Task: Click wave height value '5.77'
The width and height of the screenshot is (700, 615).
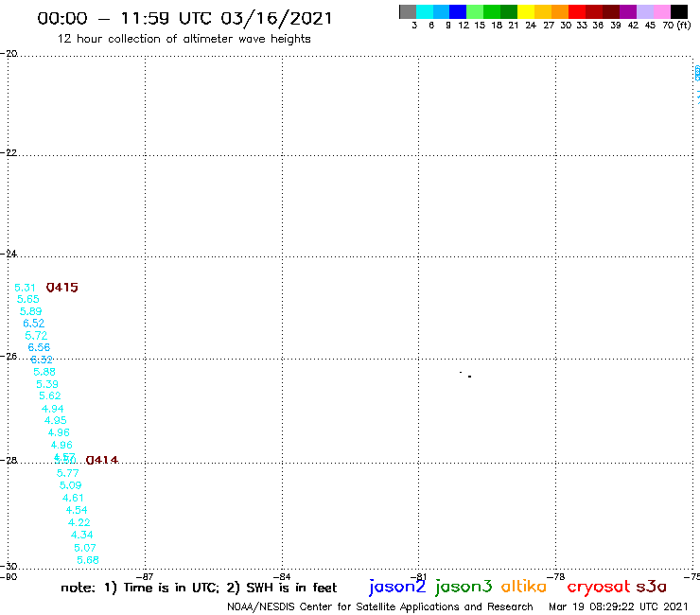Action: click(x=68, y=473)
